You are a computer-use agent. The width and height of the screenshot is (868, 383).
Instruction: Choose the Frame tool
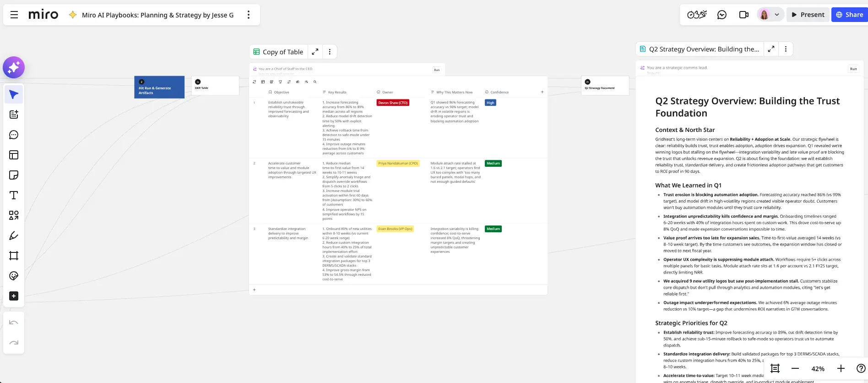(x=14, y=256)
